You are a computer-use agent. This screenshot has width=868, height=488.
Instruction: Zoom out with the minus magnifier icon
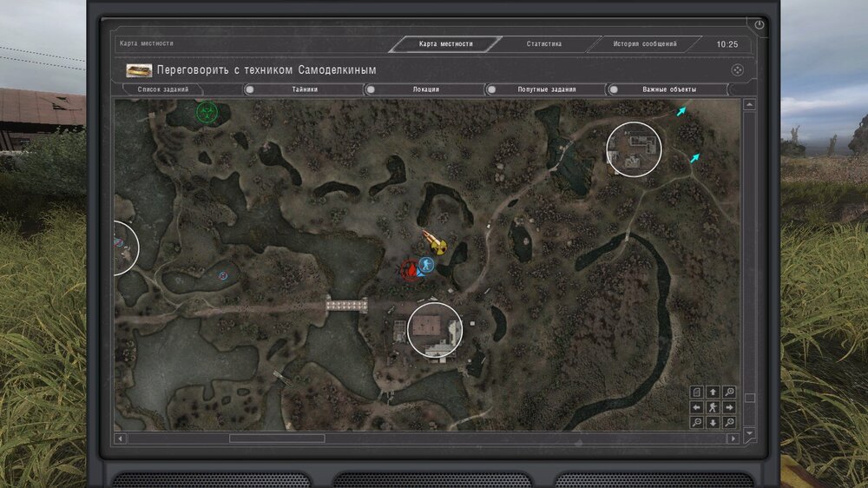click(696, 422)
